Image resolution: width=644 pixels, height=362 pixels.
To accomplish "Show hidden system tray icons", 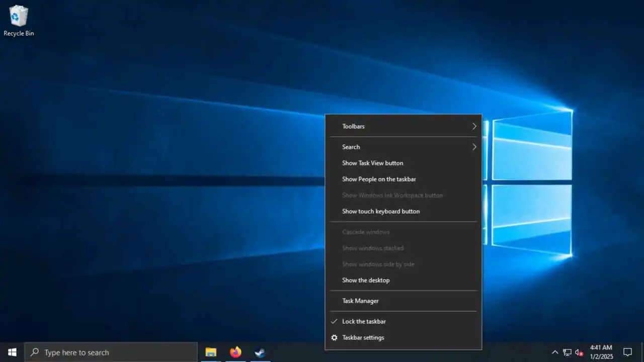I will pyautogui.click(x=555, y=352).
